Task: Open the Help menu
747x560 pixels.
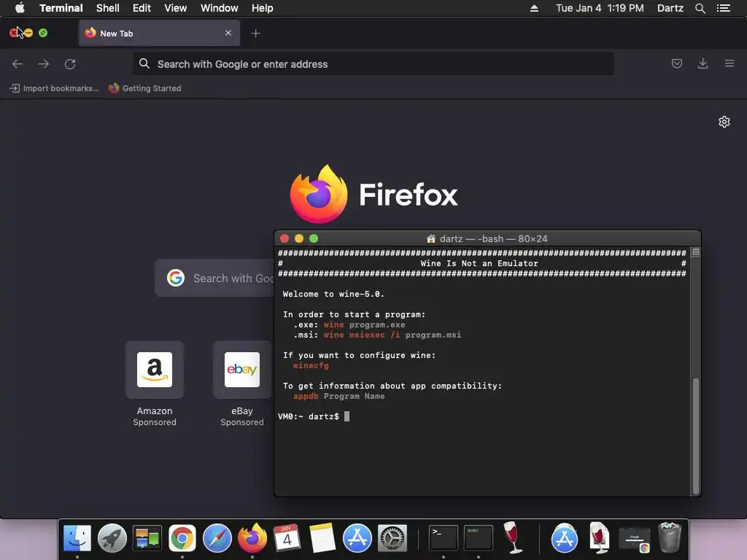Action: (x=262, y=8)
